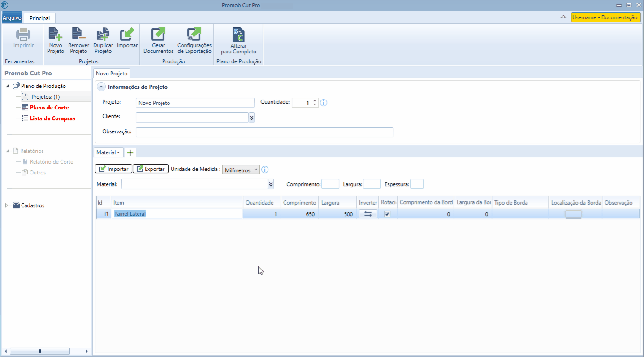644x357 pixels.
Task: Click the Localização da Borda cell swatch
Action: [573, 214]
